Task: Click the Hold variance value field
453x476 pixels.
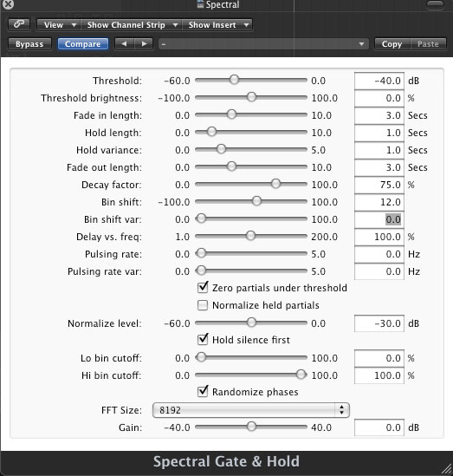Action: 379,150
